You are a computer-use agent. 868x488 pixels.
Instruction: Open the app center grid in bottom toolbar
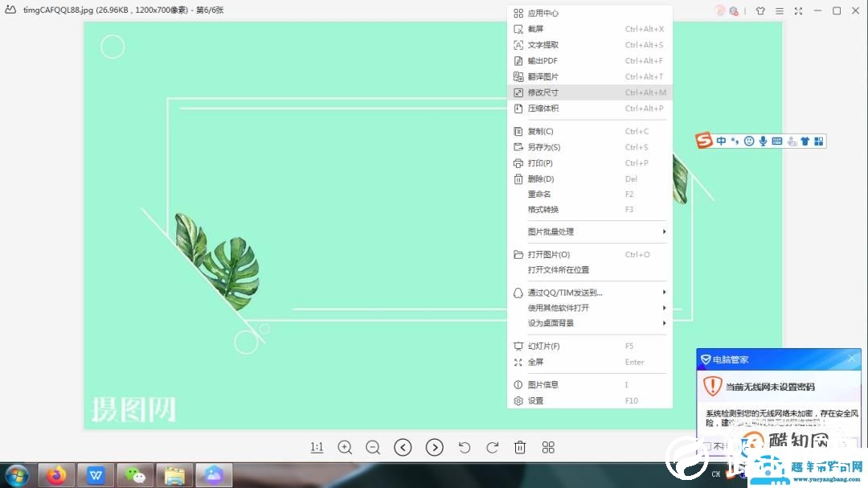[x=548, y=447]
